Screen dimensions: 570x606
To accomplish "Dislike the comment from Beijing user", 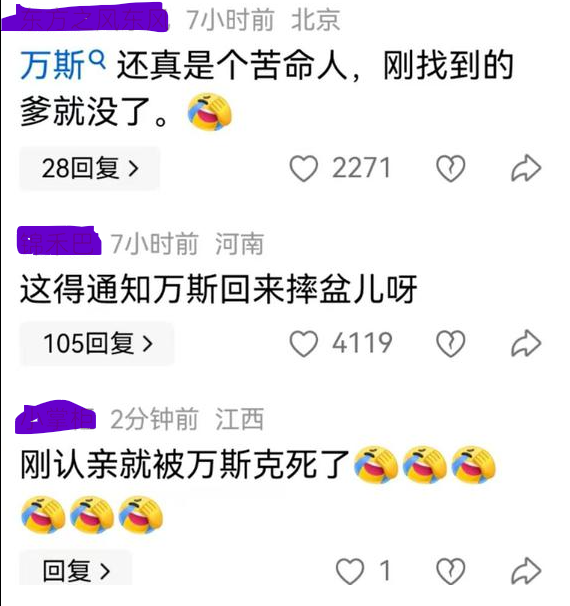I will (x=450, y=169).
